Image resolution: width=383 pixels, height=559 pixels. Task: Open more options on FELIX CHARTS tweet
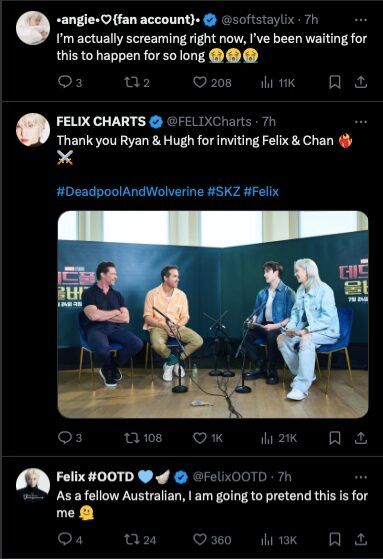tap(361, 122)
